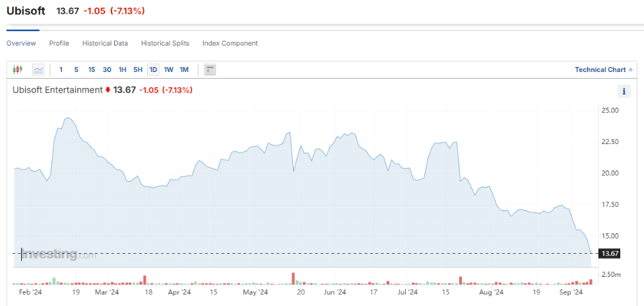Open the chart info icon

click(624, 91)
